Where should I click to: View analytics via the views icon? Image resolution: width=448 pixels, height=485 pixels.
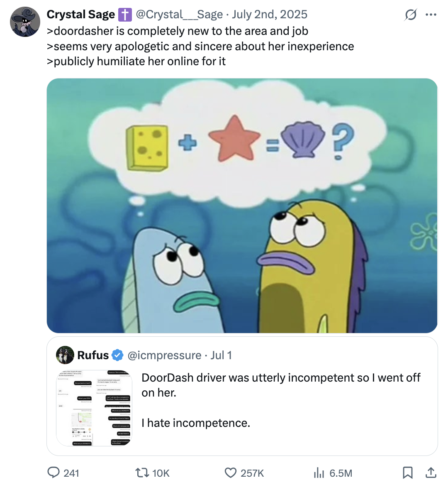pos(319,473)
